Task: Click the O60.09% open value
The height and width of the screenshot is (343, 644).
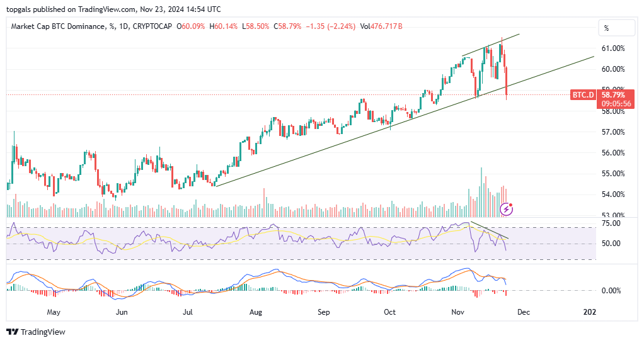Action: click(190, 26)
